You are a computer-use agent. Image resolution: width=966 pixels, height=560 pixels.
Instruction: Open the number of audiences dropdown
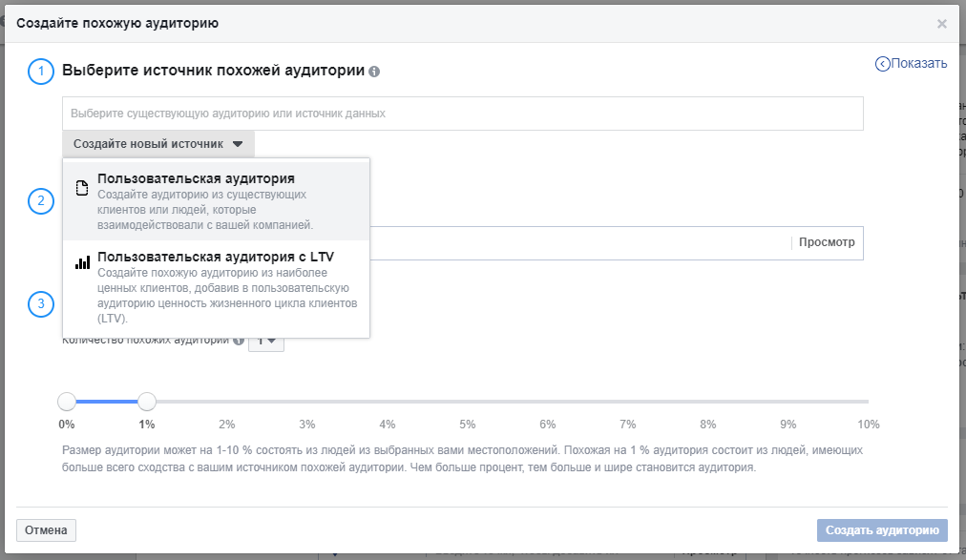coord(267,341)
